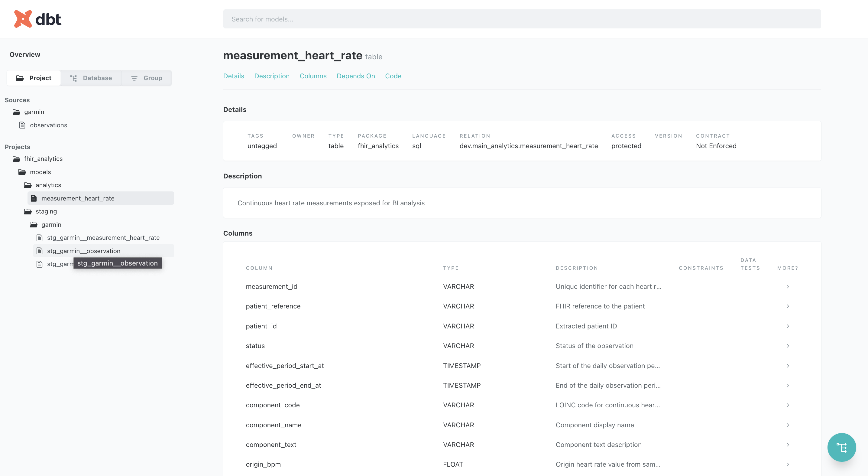Expand the patient_id column details chevron
The height and width of the screenshot is (476, 868).
[x=788, y=326]
